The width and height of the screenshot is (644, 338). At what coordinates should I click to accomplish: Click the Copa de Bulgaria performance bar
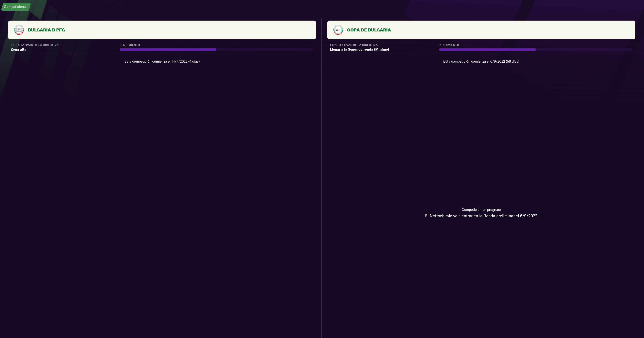(535, 49)
